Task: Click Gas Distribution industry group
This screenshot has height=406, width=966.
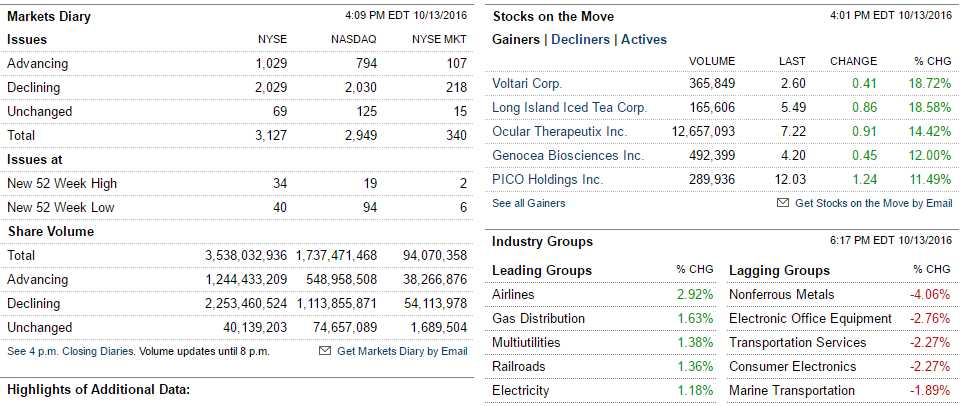Action: pos(538,319)
